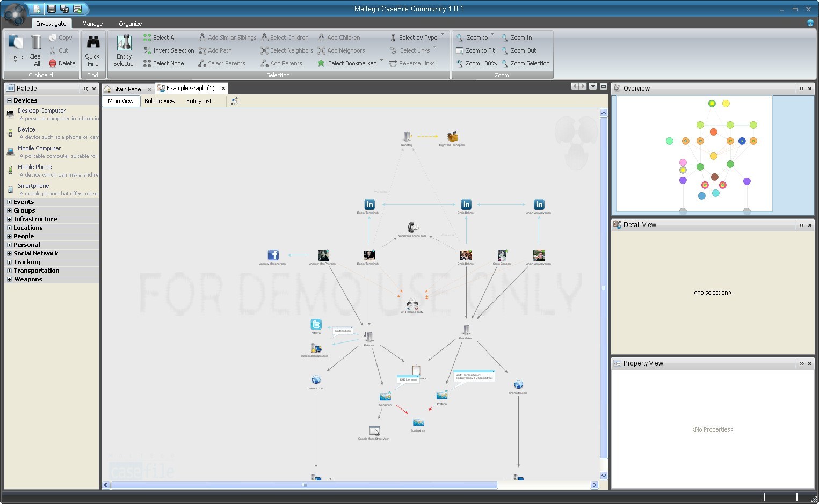819x504 pixels.
Task: Switch to the Organize ribbon tab
Action: coord(131,24)
